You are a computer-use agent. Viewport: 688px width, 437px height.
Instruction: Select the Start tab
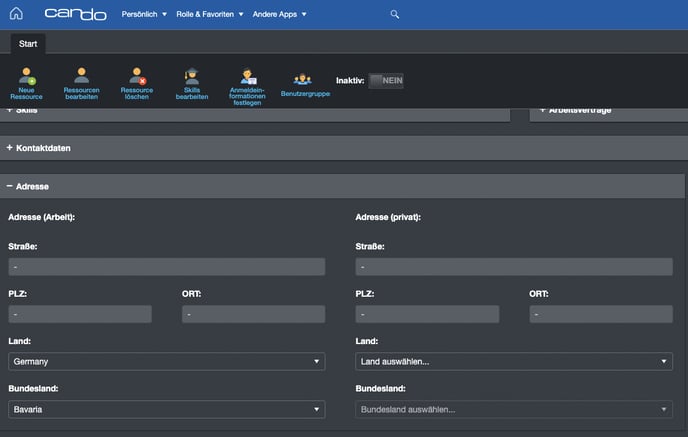coord(28,44)
